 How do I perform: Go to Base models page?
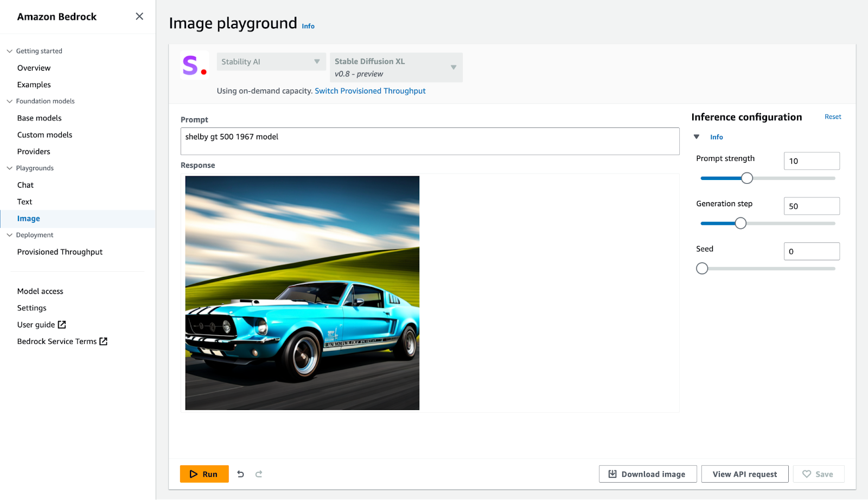(x=39, y=118)
